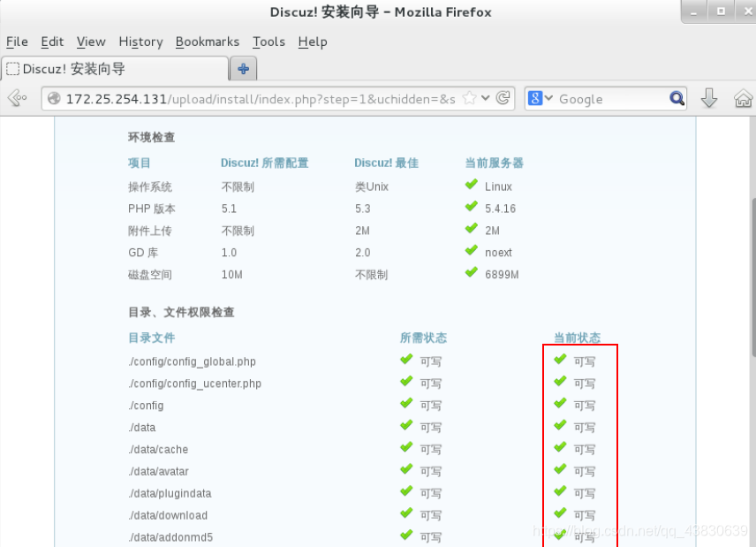Open a new tab with plus button
Viewport: 756px width, 547px height.
coord(244,69)
